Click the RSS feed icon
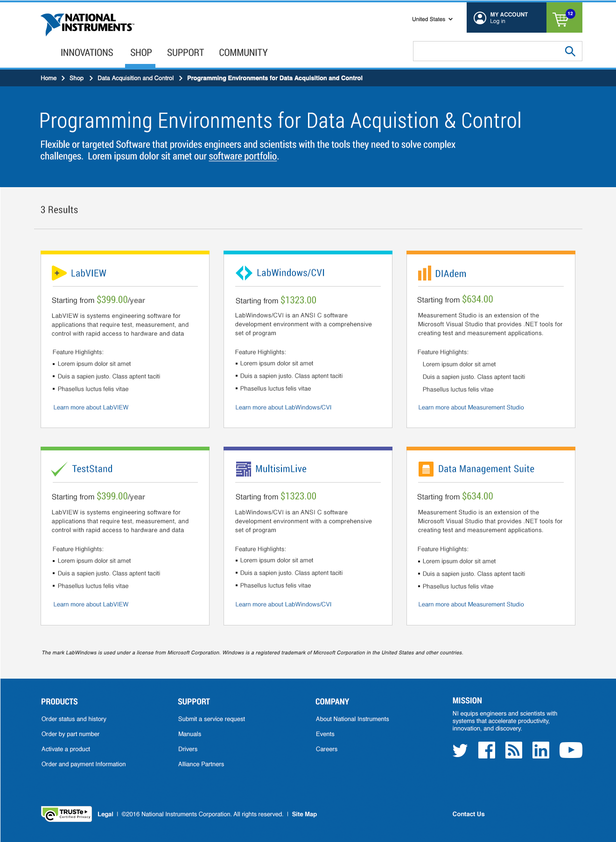This screenshot has width=616, height=842. [x=513, y=751]
